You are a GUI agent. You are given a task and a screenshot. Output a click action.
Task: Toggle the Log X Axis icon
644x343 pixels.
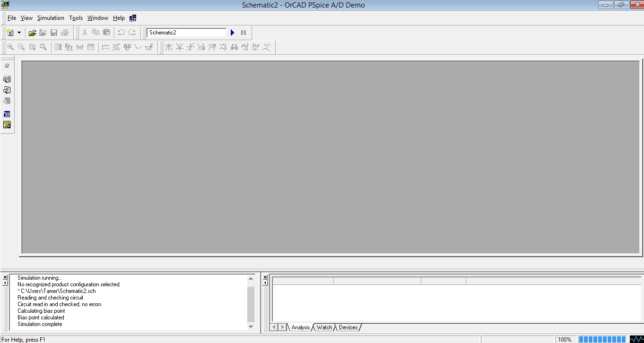(x=58, y=47)
